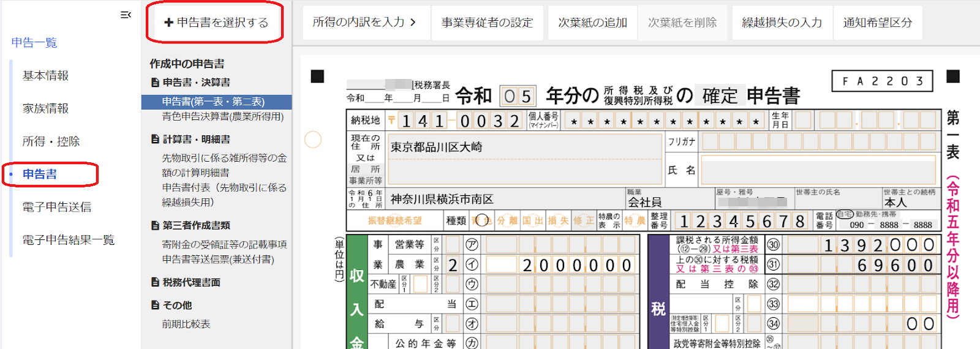This screenshot has height=349, width=980.
Task: Select 基本情報 in the sidebar
Action: pyautogui.click(x=46, y=75)
